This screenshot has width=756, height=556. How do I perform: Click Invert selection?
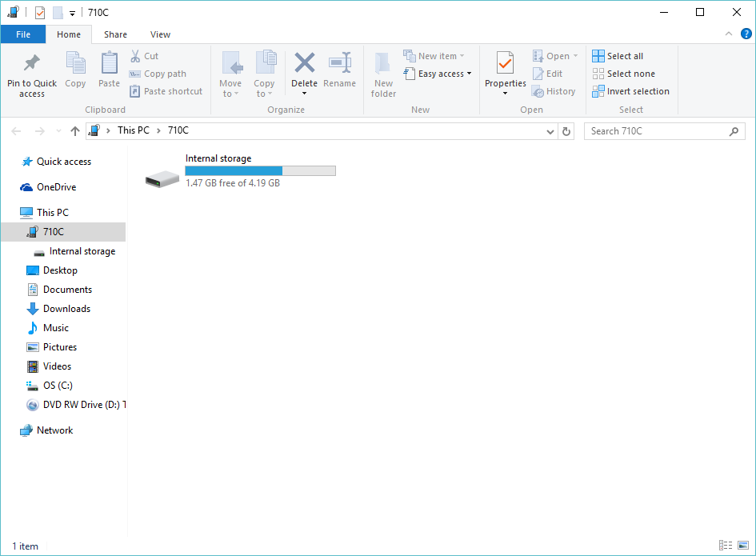(x=630, y=91)
